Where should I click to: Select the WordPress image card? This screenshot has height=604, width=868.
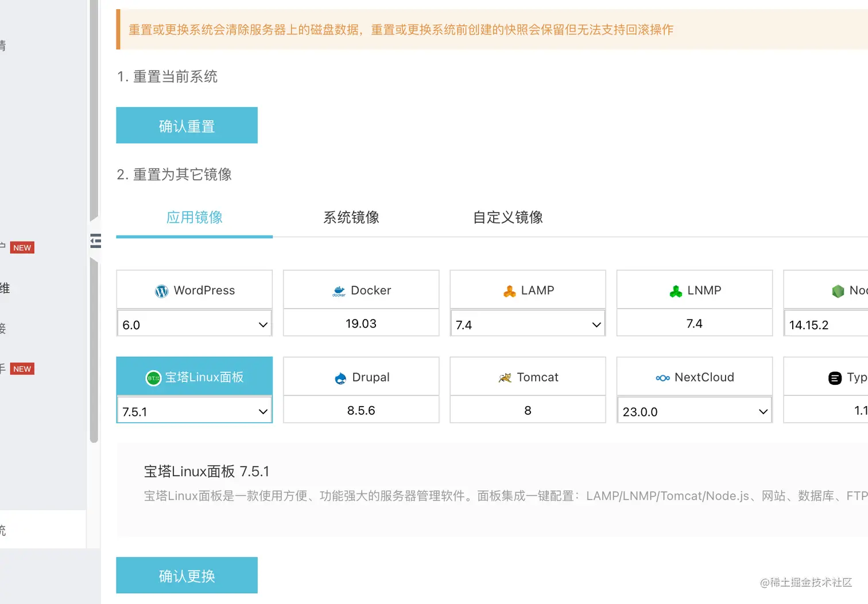pos(195,290)
